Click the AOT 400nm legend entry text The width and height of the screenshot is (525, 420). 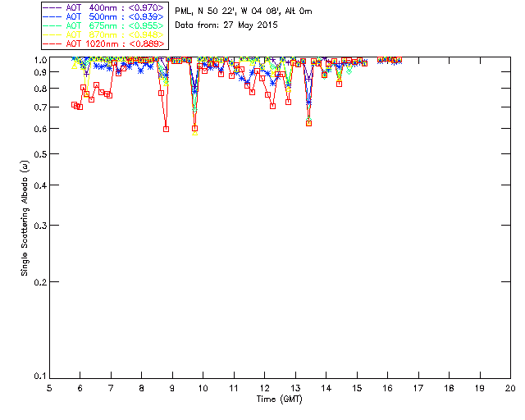[x=115, y=7]
